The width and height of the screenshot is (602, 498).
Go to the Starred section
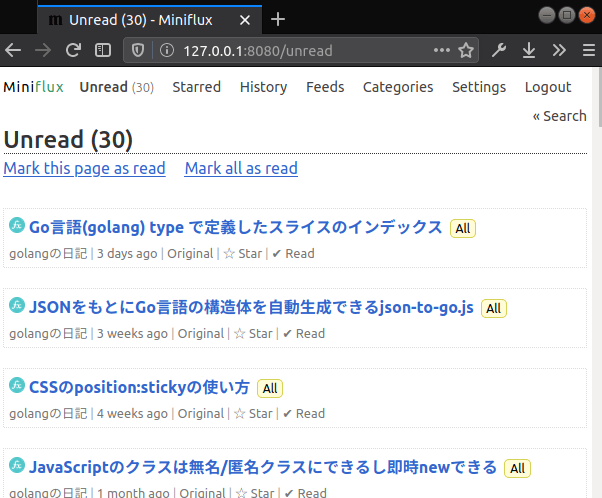(197, 87)
